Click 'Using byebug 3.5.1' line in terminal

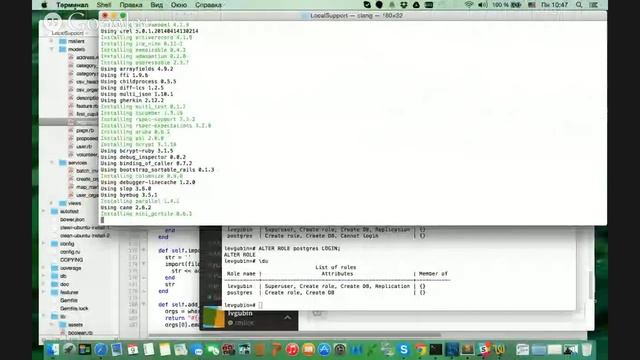(x=129, y=195)
